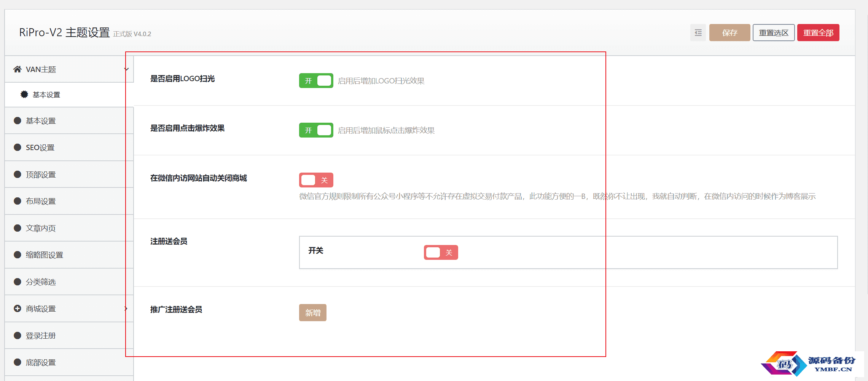Viewport: 868px width, 381px height.
Task: Click the 是否启用点击爆炸效果 label
Action: (x=188, y=128)
